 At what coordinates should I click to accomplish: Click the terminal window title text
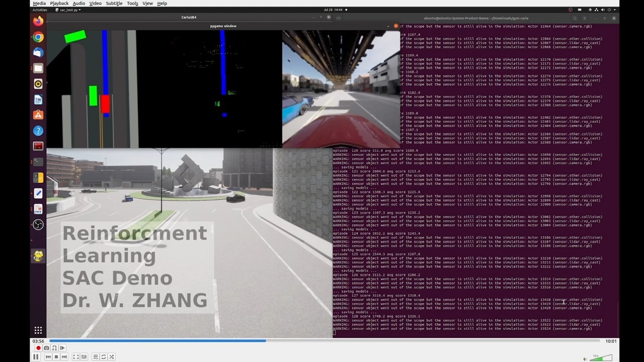[476, 18]
